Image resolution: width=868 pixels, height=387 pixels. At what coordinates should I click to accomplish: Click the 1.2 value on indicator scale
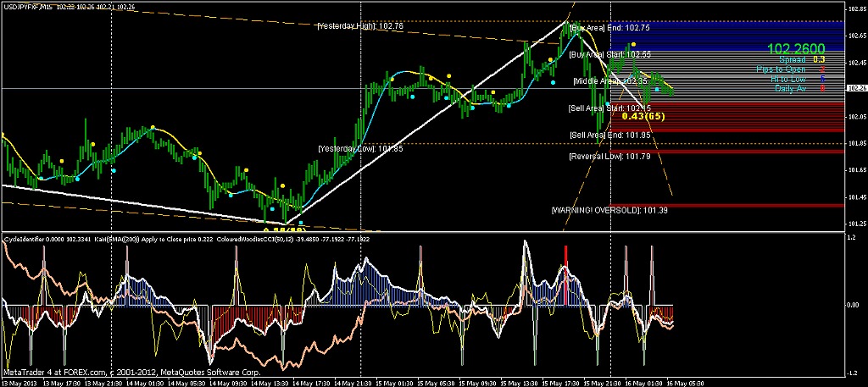[853, 236]
